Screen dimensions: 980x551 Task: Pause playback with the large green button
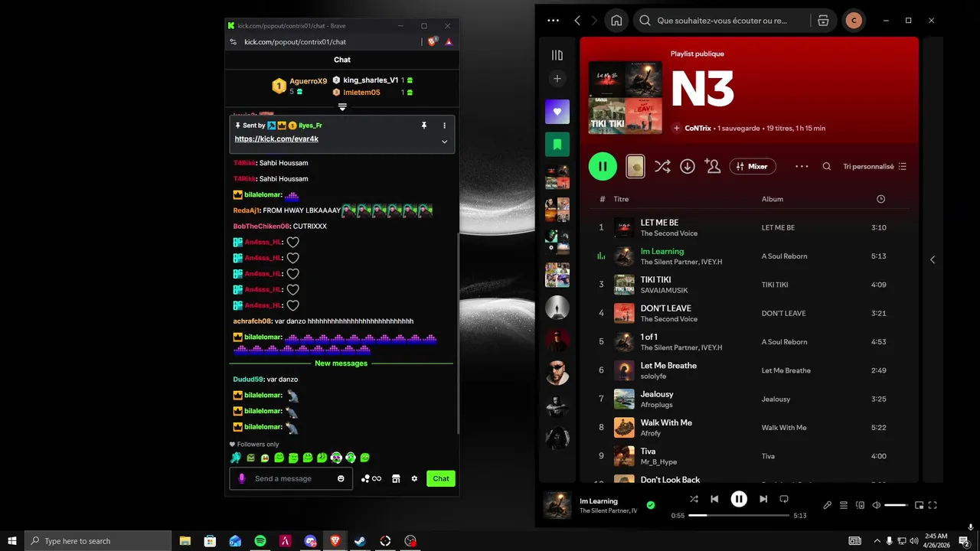pos(603,166)
